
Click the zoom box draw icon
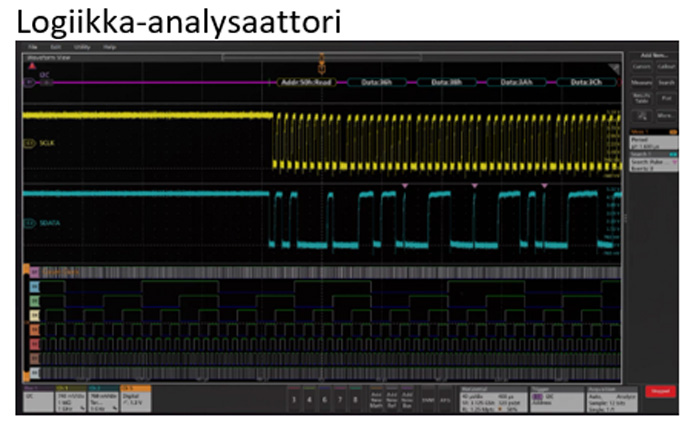point(640,115)
